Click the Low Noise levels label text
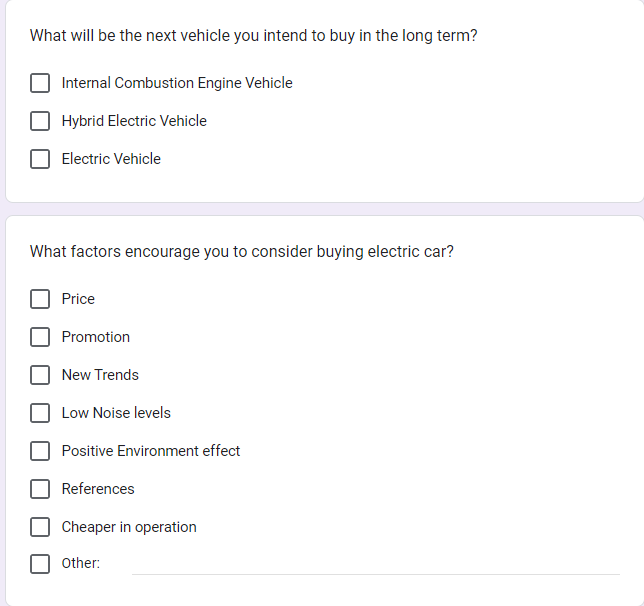The image size is (644, 606). click(x=116, y=413)
